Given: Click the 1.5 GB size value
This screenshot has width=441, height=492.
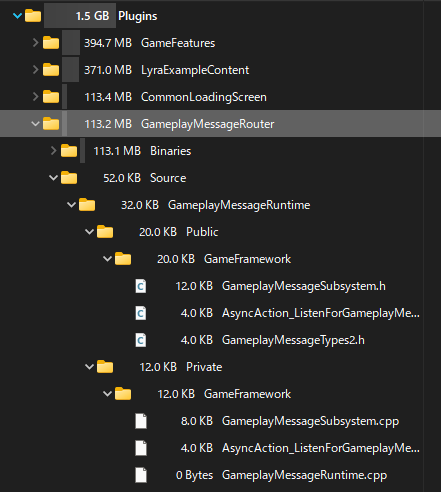Looking at the screenshot, I should [x=92, y=16].
